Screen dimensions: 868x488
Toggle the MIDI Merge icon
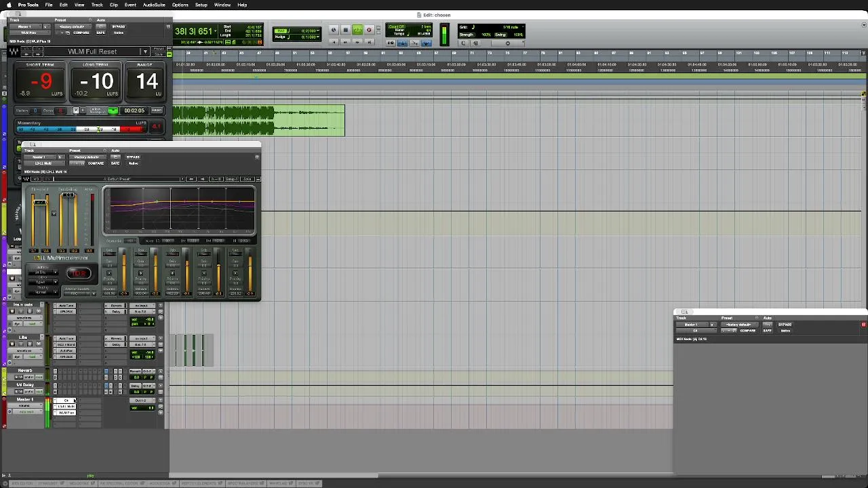(x=414, y=43)
